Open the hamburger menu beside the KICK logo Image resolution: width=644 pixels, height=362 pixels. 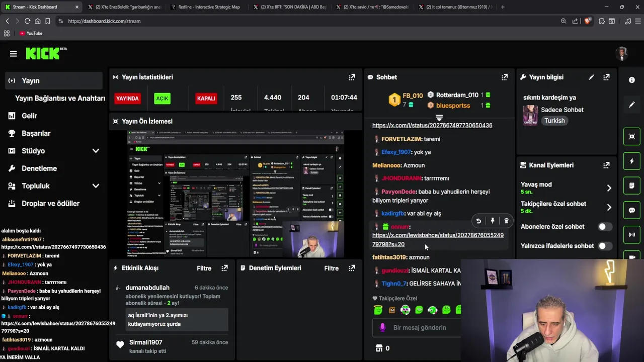pyautogui.click(x=14, y=54)
